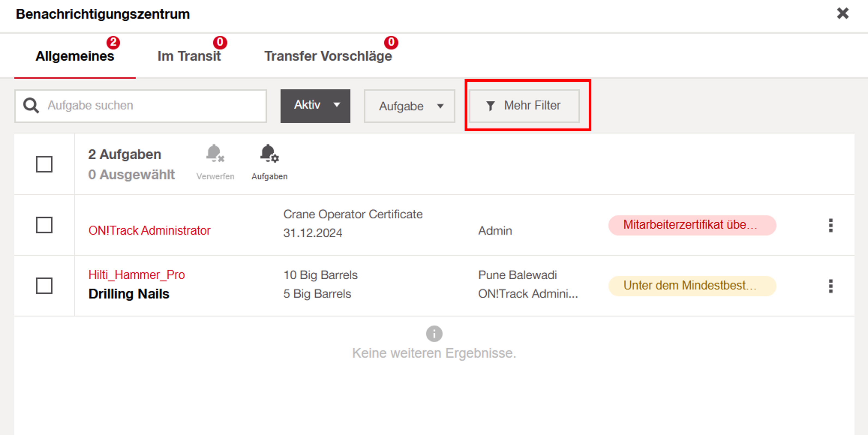The width and height of the screenshot is (868, 435).
Task: Switch to the Im Transit tab
Action: pos(189,56)
